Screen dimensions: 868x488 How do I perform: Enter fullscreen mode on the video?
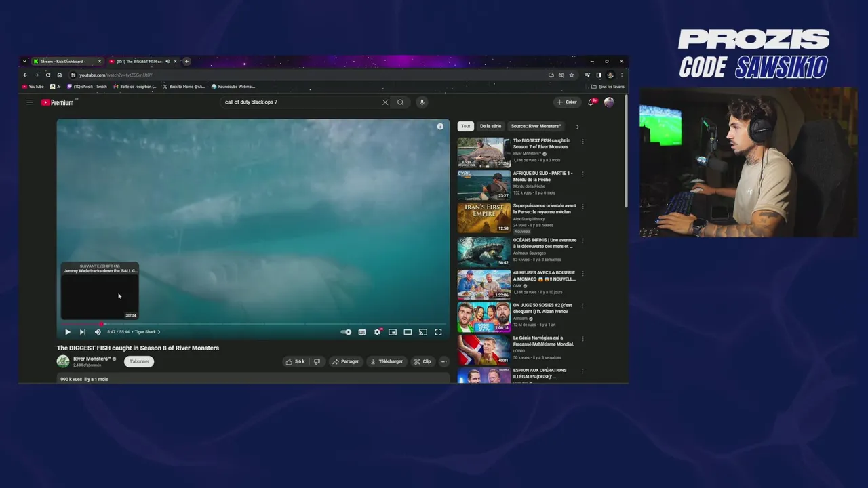click(x=438, y=332)
